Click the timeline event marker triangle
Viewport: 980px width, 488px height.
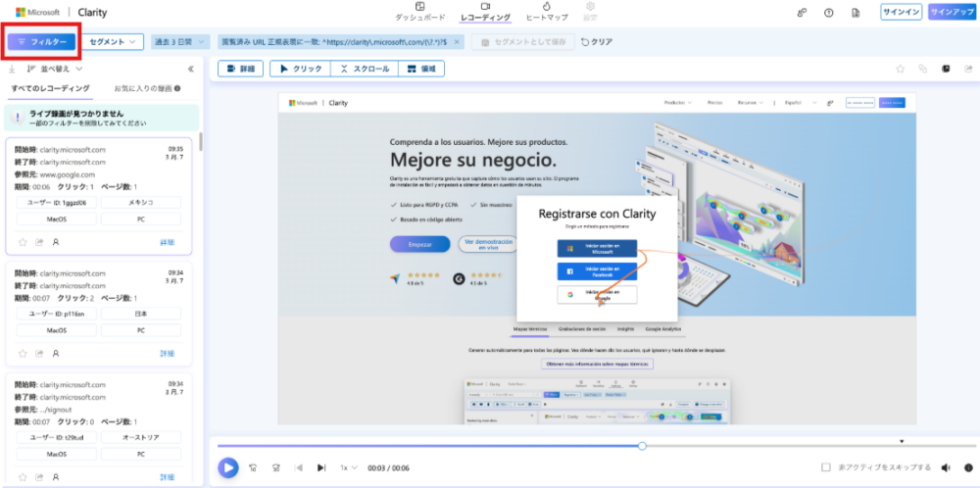(x=902, y=441)
